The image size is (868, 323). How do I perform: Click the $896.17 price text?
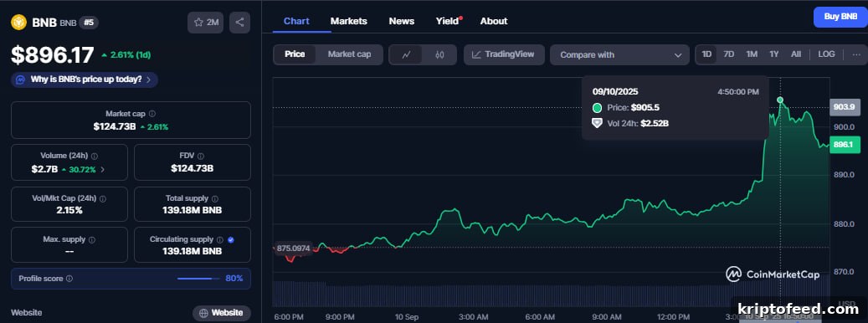pos(53,54)
